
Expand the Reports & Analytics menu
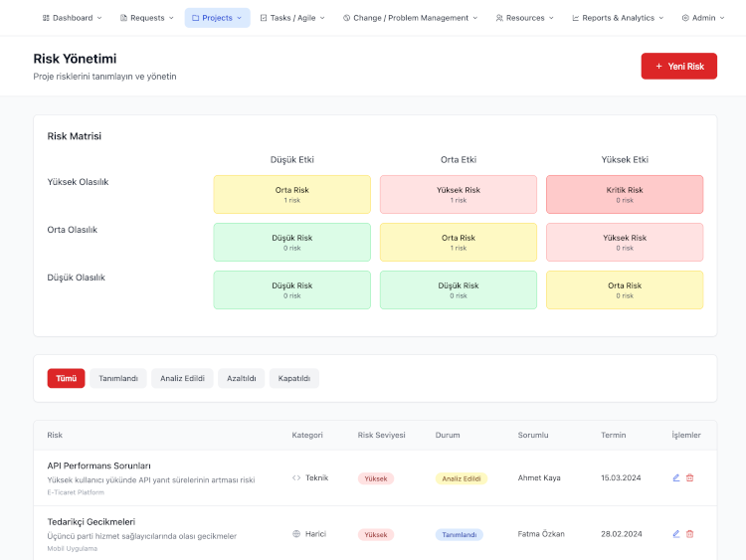point(618,18)
